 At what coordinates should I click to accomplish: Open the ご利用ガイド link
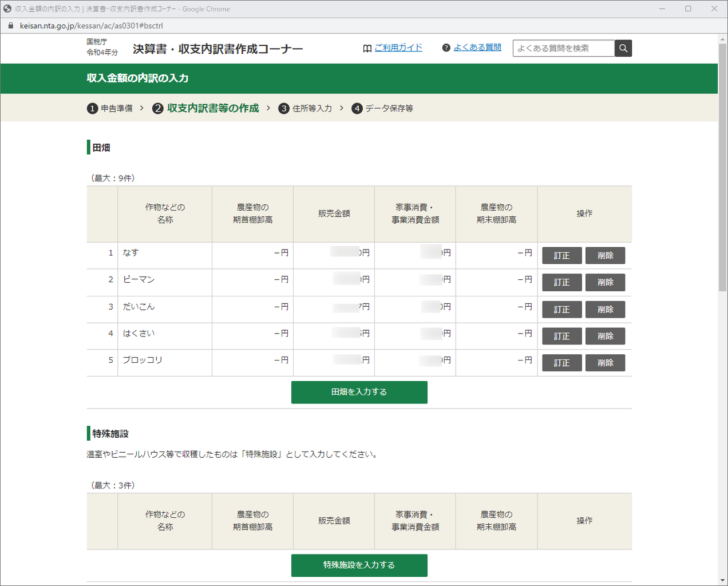(398, 47)
